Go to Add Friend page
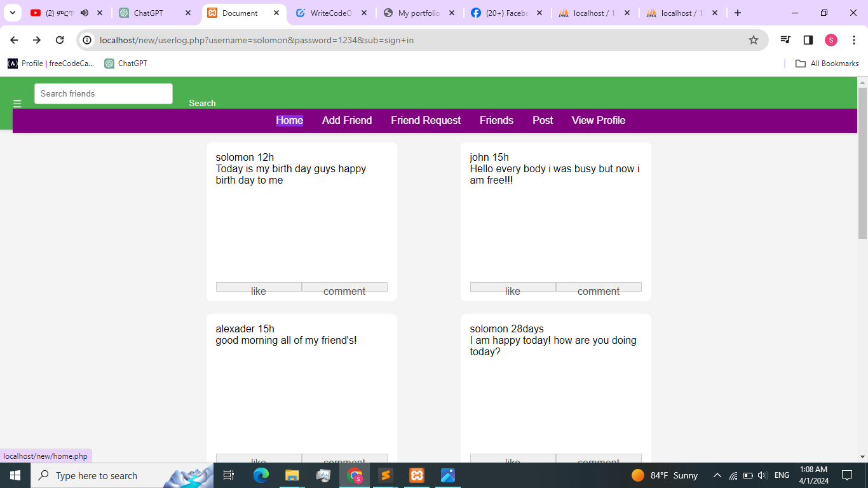 click(346, 120)
